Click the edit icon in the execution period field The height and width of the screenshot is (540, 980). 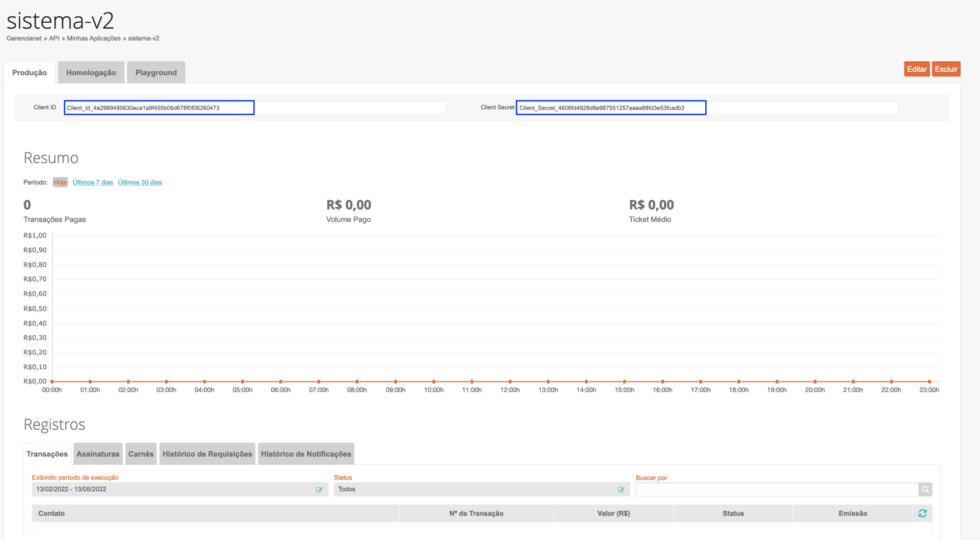coord(319,489)
